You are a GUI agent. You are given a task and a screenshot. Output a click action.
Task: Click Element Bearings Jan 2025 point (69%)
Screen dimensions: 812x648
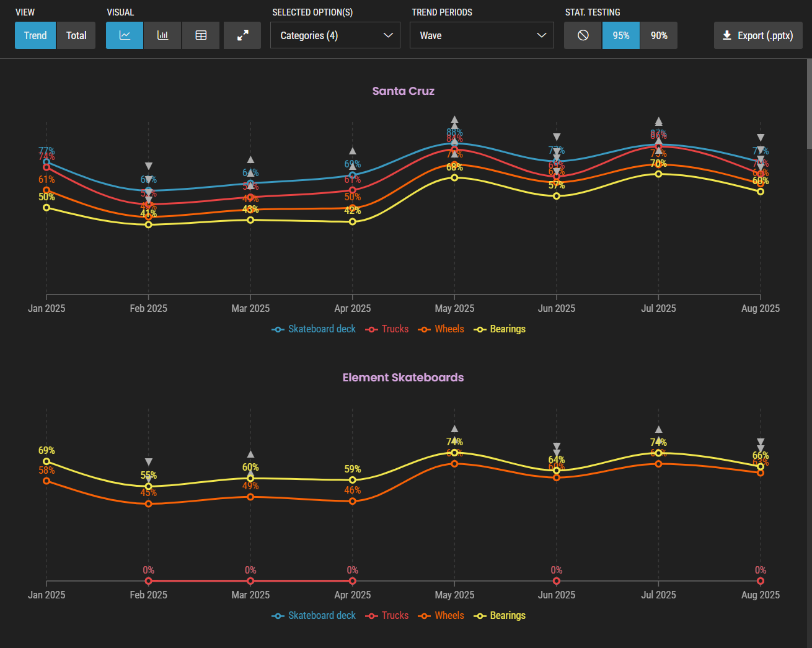click(x=46, y=462)
